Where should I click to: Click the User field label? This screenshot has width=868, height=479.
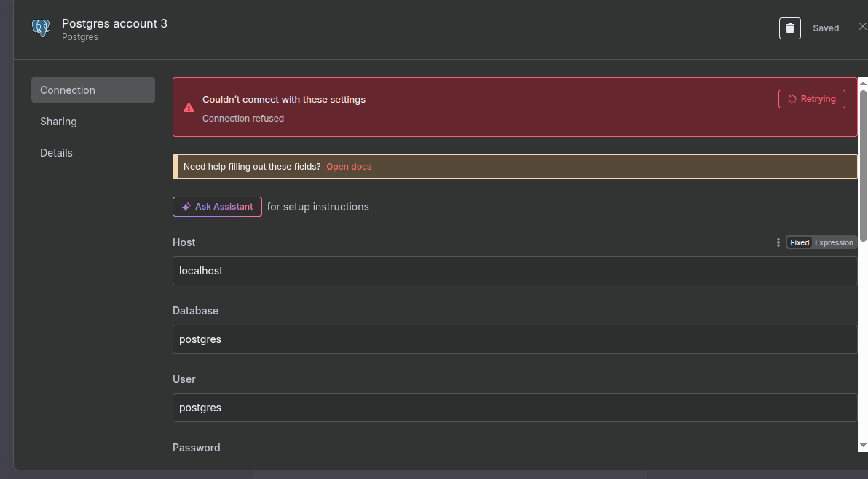[x=184, y=379]
